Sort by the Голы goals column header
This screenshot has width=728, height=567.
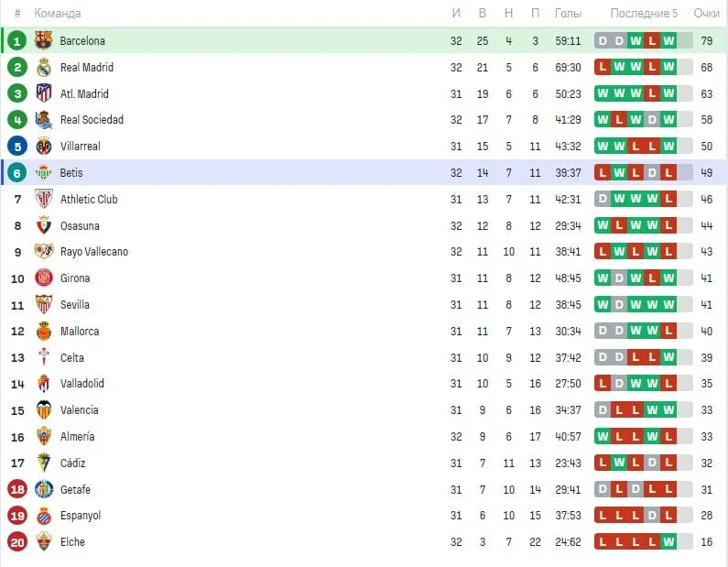(x=568, y=13)
